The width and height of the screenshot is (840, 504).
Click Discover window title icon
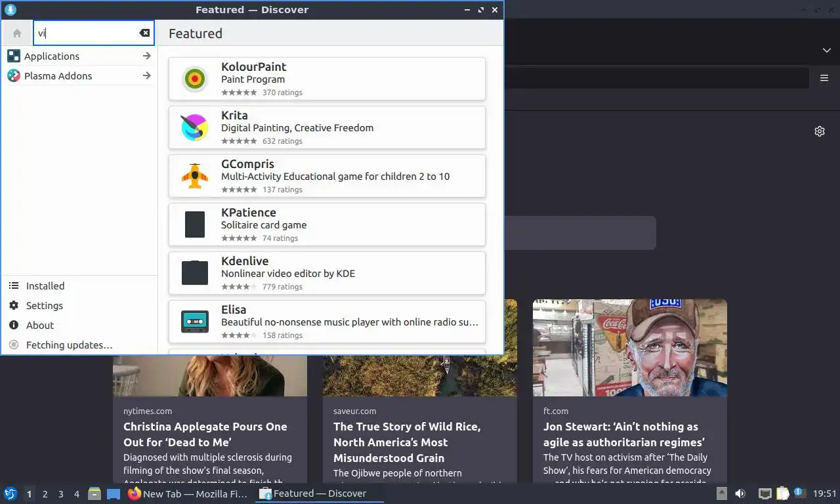(10, 10)
